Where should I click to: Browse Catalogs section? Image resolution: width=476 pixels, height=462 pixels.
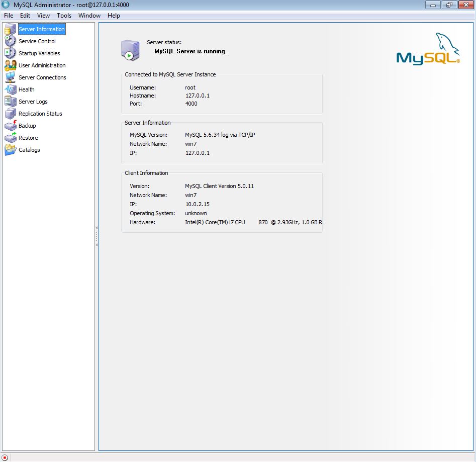click(x=29, y=150)
